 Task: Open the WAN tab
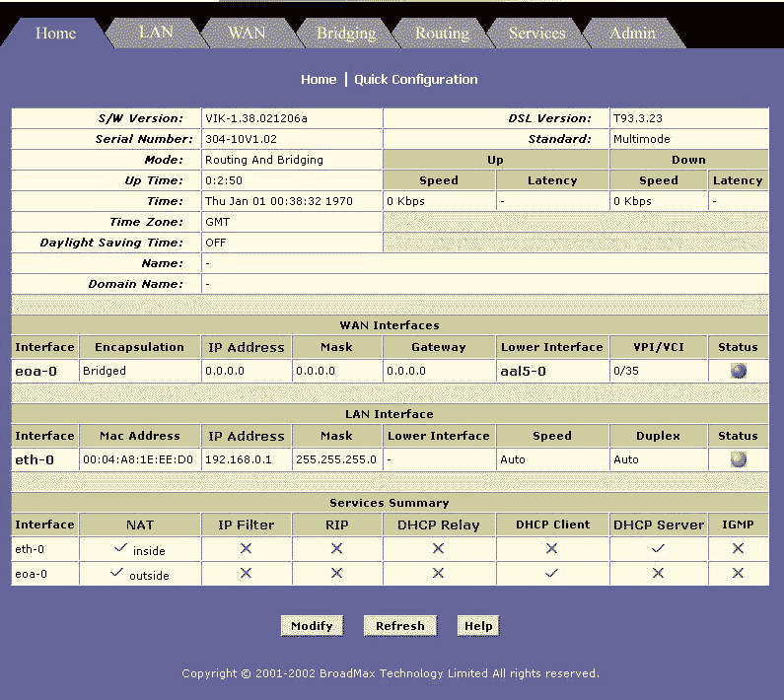pyautogui.click(x=247, y=33)
